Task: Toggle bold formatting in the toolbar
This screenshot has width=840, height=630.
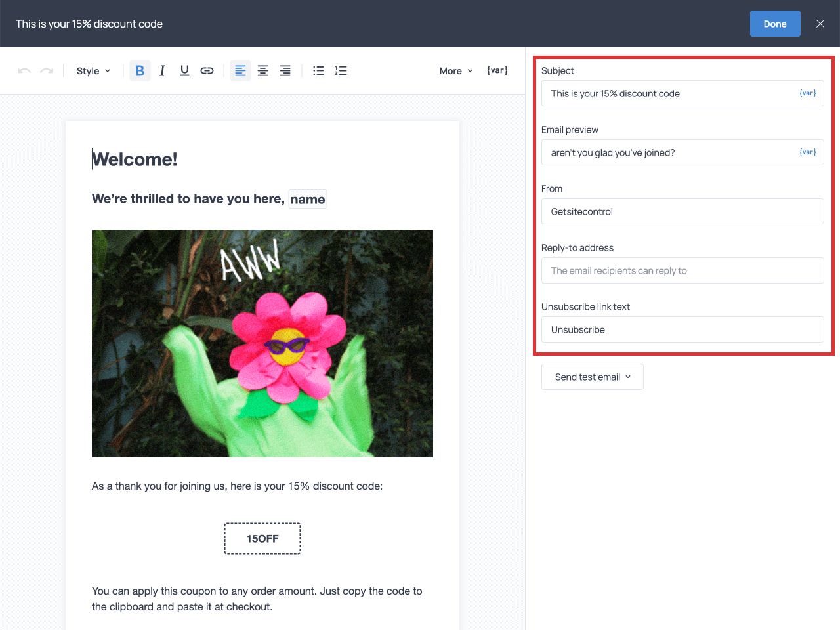Action: click(140, 70)
